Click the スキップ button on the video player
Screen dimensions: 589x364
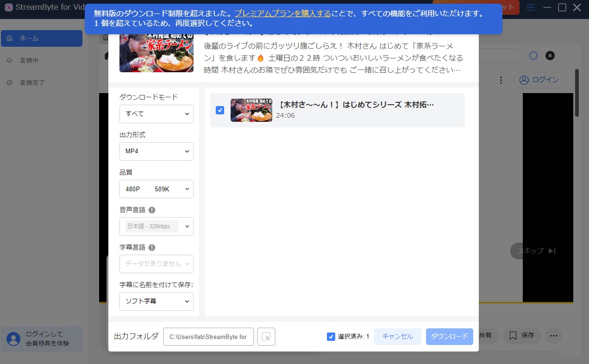coord(536,251)
